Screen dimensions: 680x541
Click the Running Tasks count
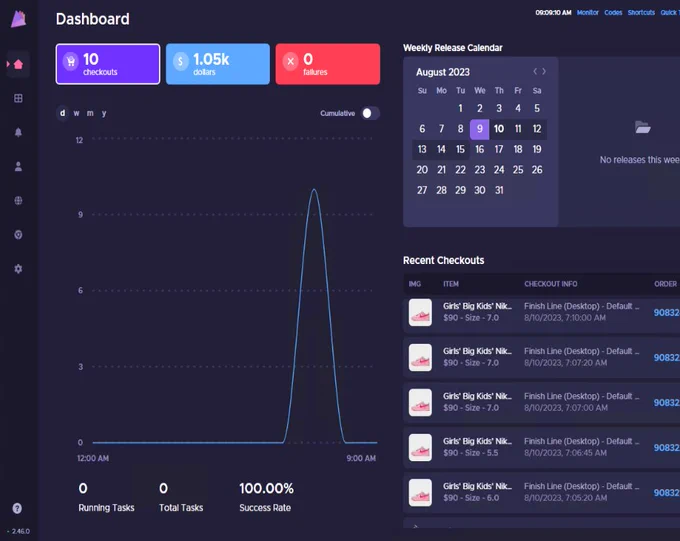pos(83,489)
